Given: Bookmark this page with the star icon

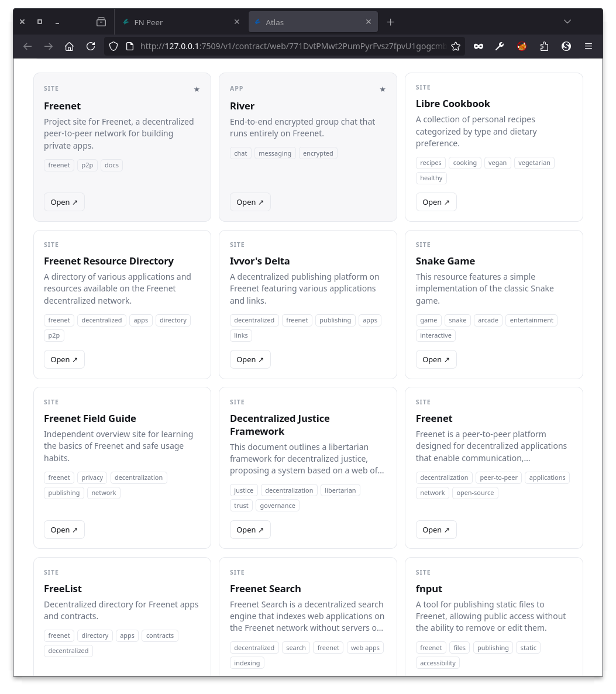Looking at the screenshot, I should [456, 46].
